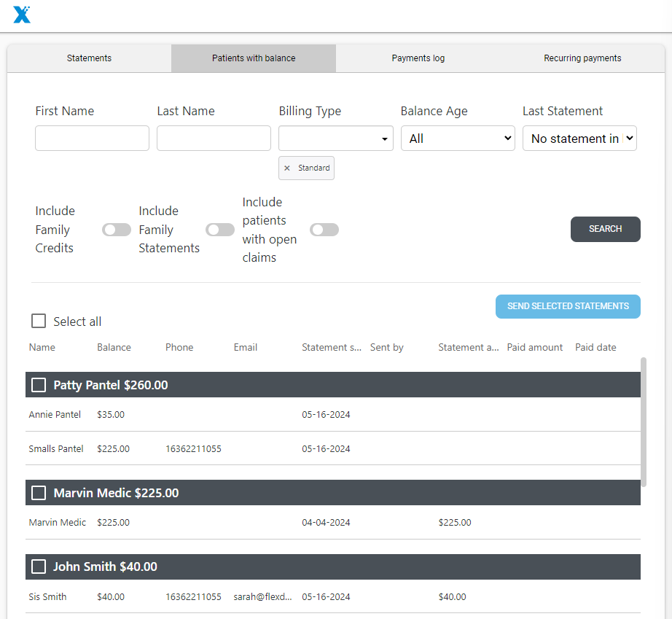Toggle Include Family Statements switch
The width and height of the screenshot is (672, 619).
tap(220, 230)
